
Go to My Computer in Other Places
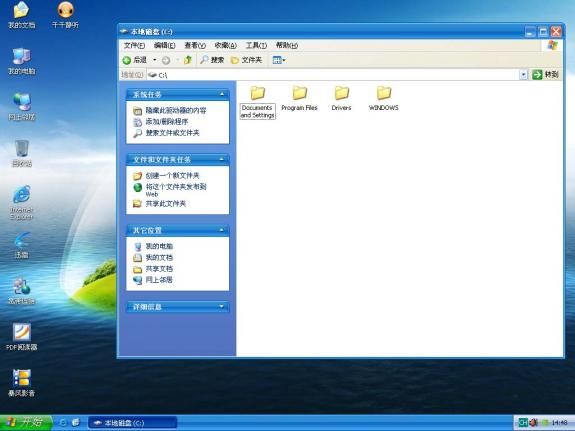coord(153,246)
